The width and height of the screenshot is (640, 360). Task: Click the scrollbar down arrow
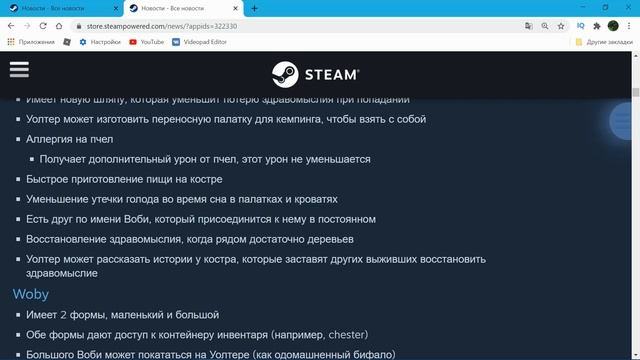click(636, 356)
